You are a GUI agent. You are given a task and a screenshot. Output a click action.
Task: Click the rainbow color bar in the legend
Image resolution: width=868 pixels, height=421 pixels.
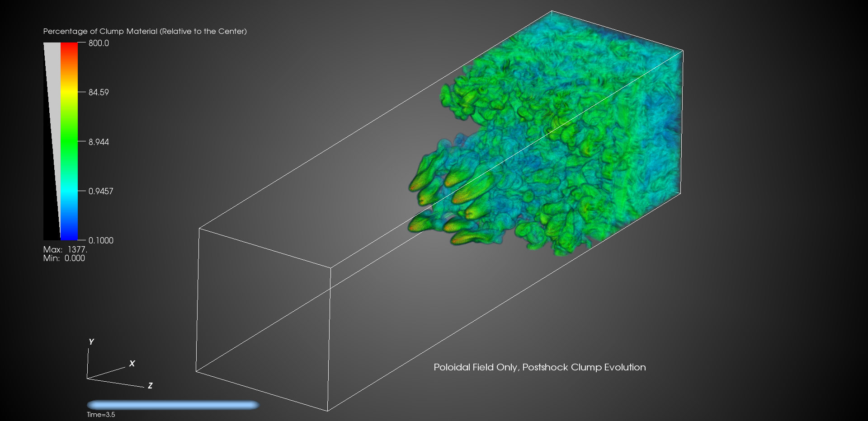click(69, 141)
